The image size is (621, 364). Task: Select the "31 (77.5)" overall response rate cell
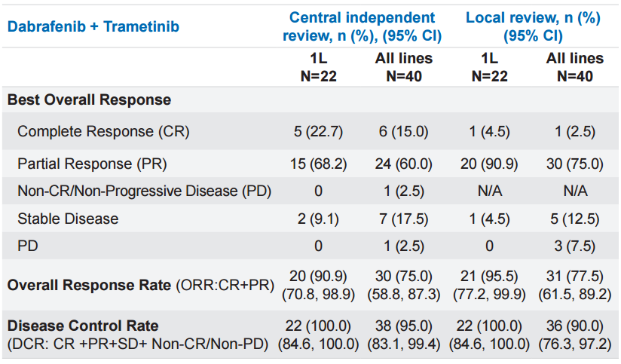[x=574, y=277]
